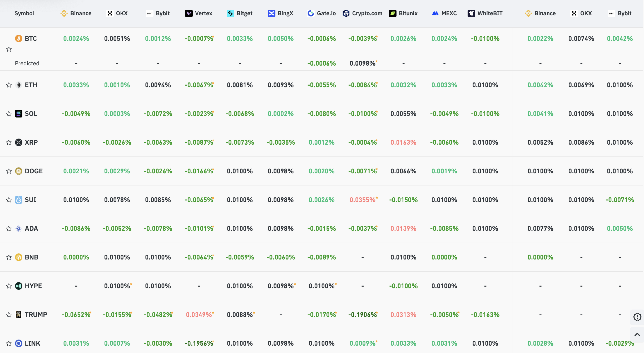Viewport: 644px width, 353px height.
Task: Favorite BTC with its star
Action: click(x=9, y=49)
